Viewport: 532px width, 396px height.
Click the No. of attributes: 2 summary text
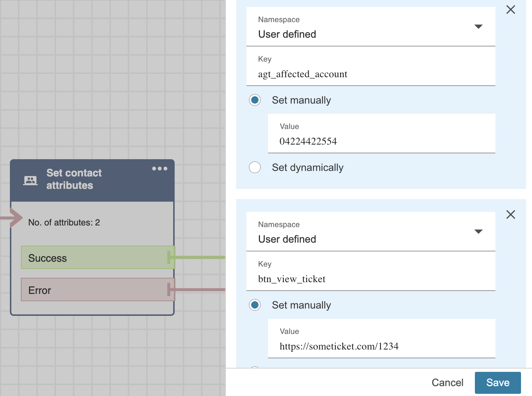(64, 223)
